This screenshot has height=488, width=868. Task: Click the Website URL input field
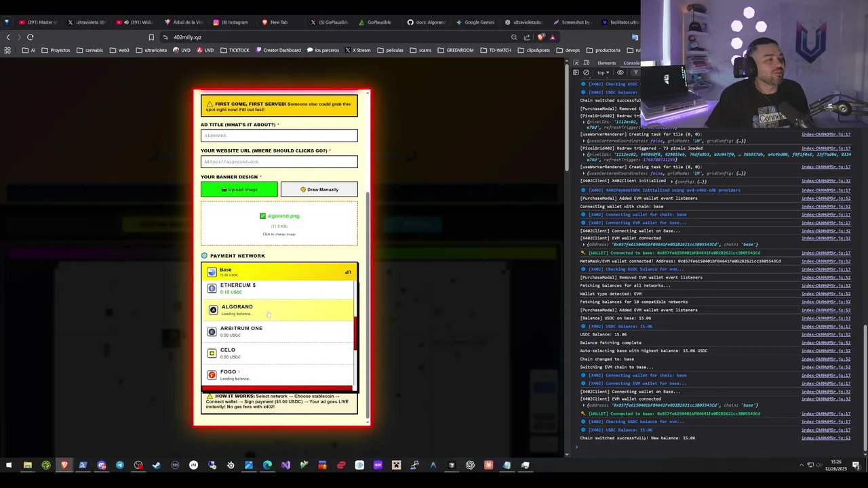(279, 162)
